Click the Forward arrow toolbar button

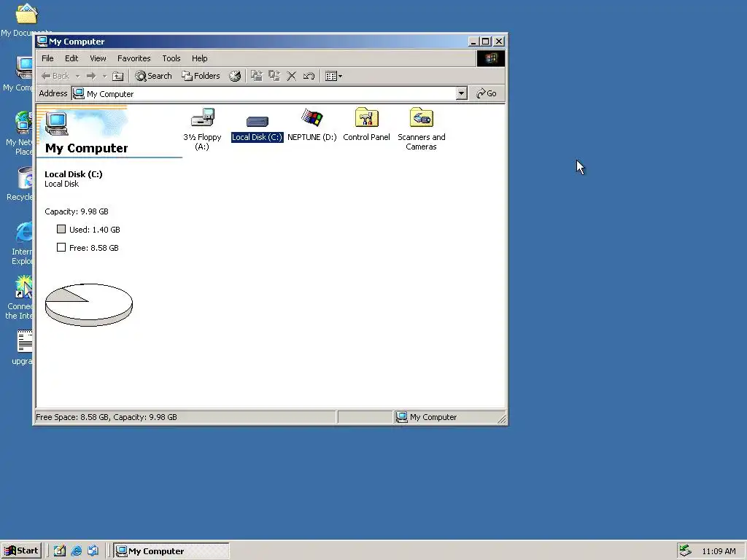[x=91, y=76]
